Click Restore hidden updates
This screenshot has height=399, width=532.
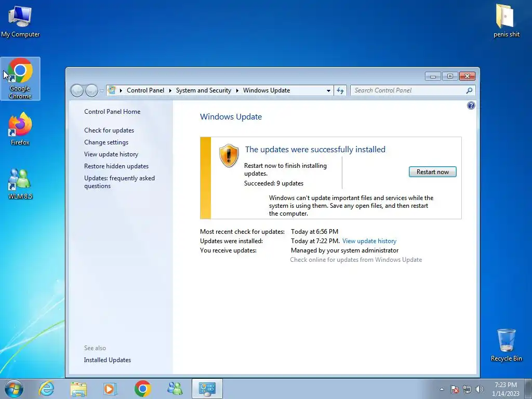(116, 166)
